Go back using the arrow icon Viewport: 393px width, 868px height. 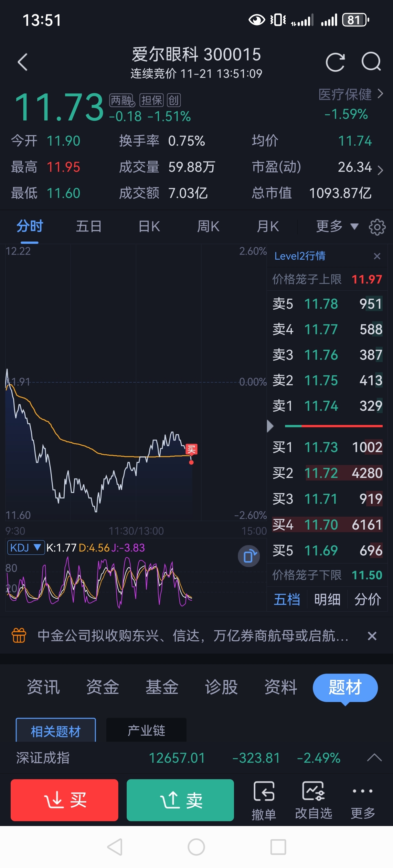coord(23,62)
